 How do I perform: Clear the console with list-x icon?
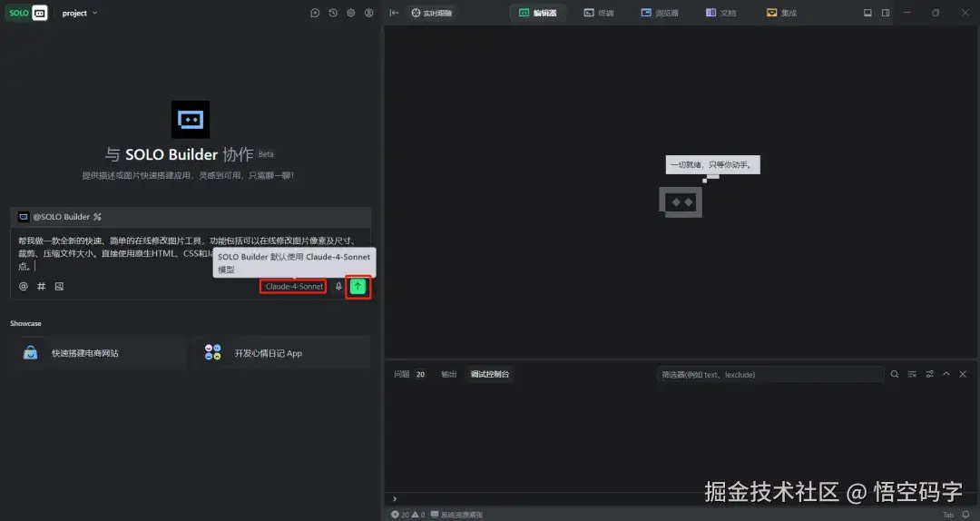(x=912, y=374)
